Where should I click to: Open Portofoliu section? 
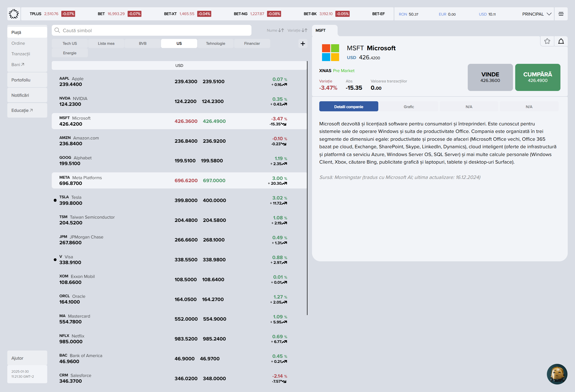(27, 80)
